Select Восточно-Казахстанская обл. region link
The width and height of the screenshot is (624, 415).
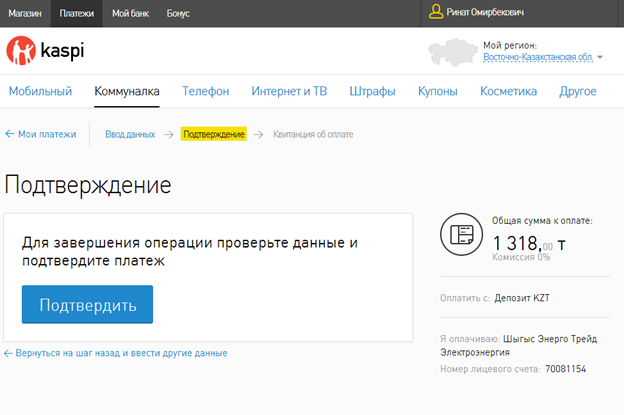coord(538,57)
